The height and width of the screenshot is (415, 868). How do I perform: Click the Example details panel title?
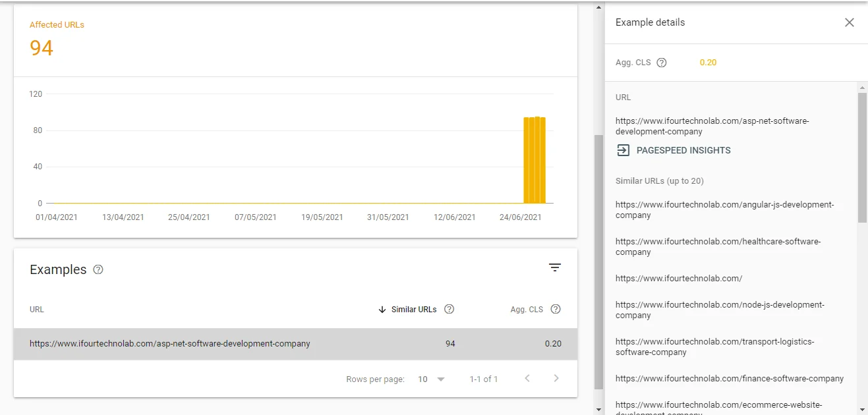pyautogui.click(x=650, y=22)
